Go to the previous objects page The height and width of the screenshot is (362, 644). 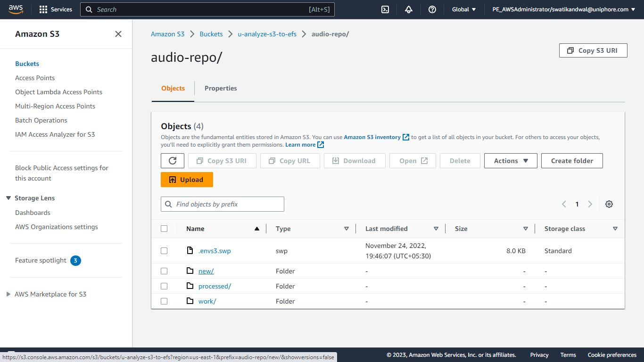(564, 204)
